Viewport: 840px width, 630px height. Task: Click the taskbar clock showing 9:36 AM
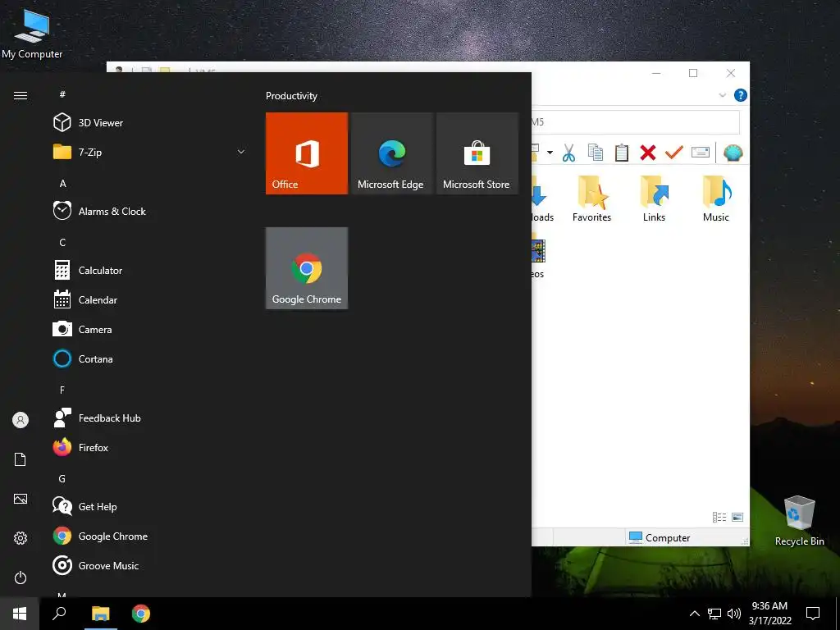(x=769, y=614)
